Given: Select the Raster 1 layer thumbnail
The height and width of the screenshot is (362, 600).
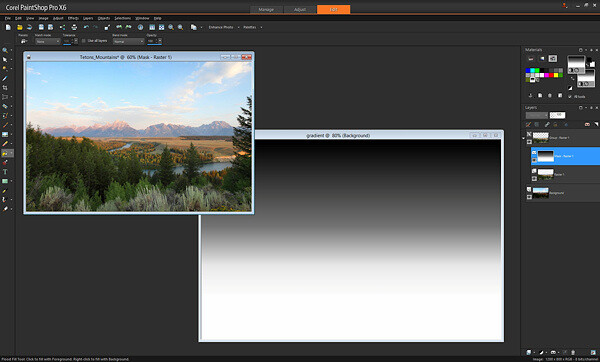Looking at the screenshot, I should (545, 174).
